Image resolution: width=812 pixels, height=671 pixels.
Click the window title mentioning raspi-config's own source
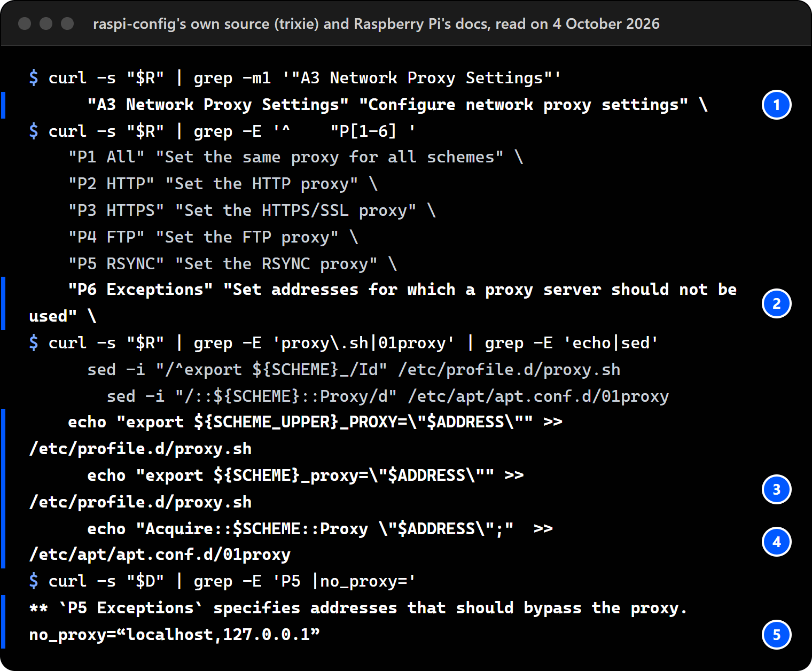coord(376,24)
